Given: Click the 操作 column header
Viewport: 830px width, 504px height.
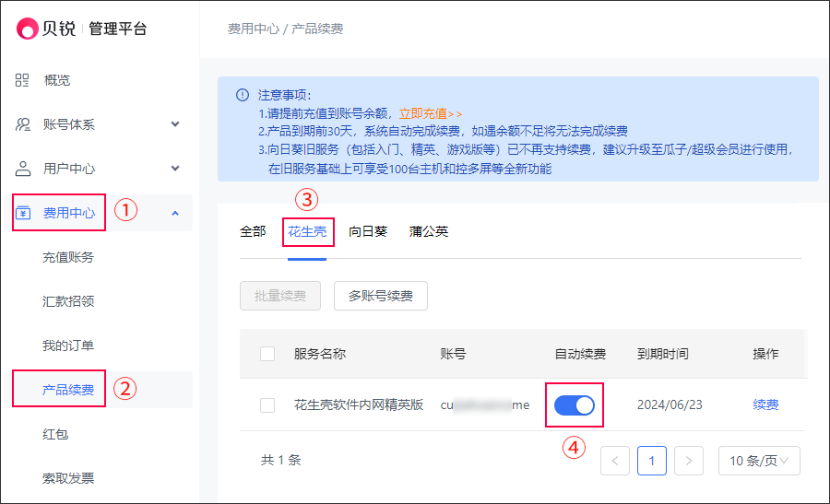Looking at the screenshot, I should point(766,354).
